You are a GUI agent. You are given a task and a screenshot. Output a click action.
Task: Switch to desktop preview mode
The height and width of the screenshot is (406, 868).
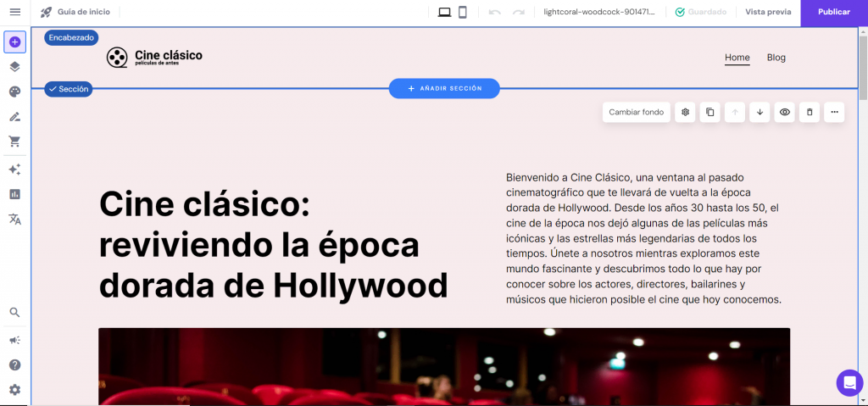click(x=444, y=12)
